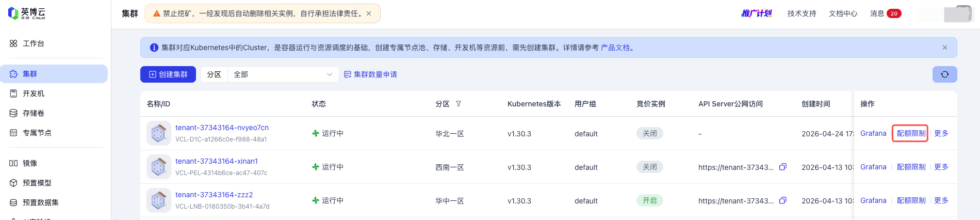Open 更多 menu for tenant-37343164-zzz2
The image size is (980, 220).
click(941, 200)
